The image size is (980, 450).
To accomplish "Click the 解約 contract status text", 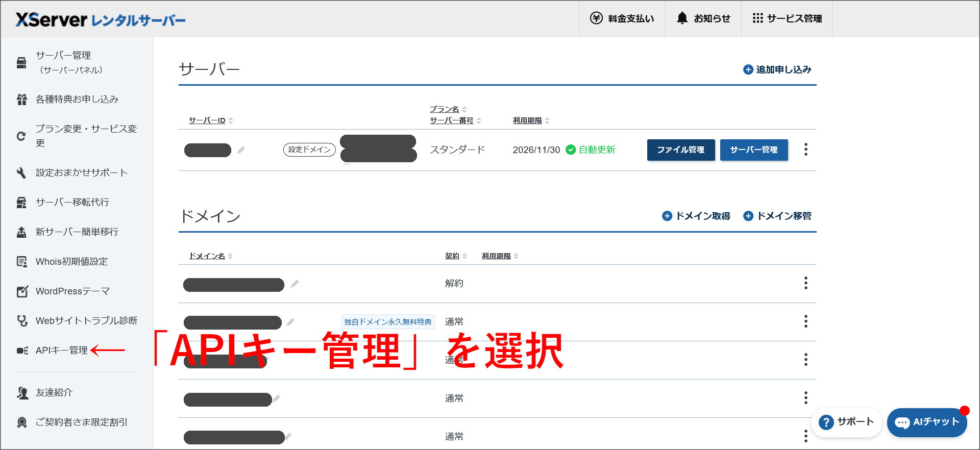I will [454, 283].
